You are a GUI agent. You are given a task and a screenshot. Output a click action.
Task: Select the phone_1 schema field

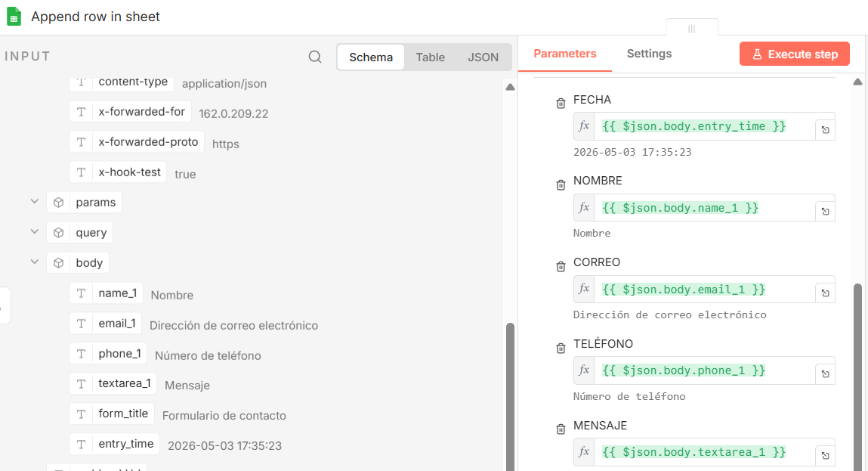[x=108, y=354]
